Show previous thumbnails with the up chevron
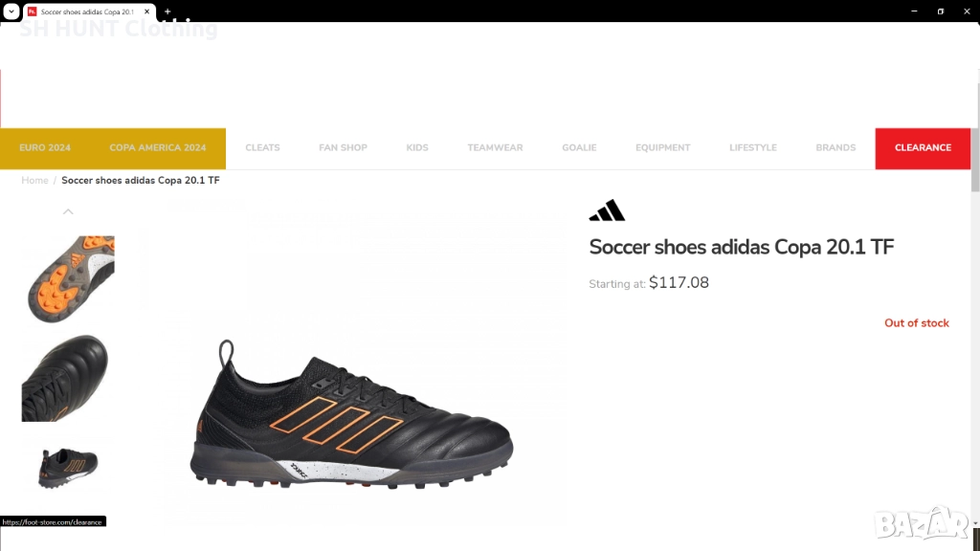The height and width of the screenshot is (551, 980). click(x=68, y=211)
